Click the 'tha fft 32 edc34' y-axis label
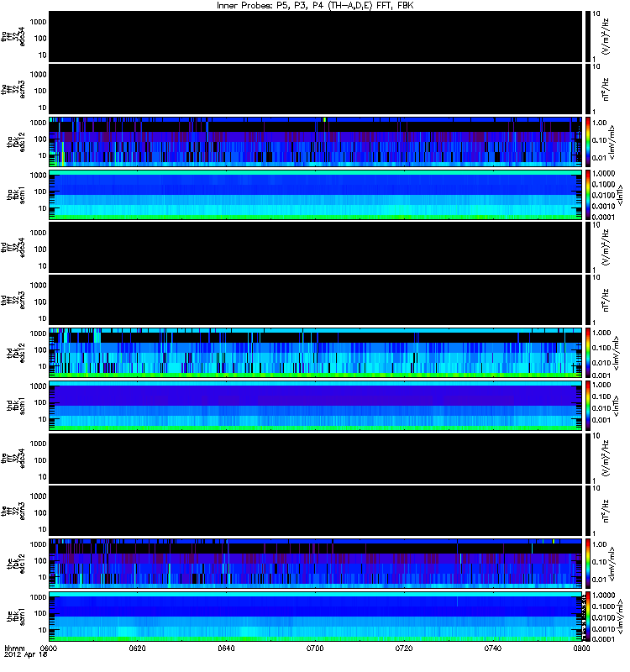 pyautogui.click(x=13, y=36)
